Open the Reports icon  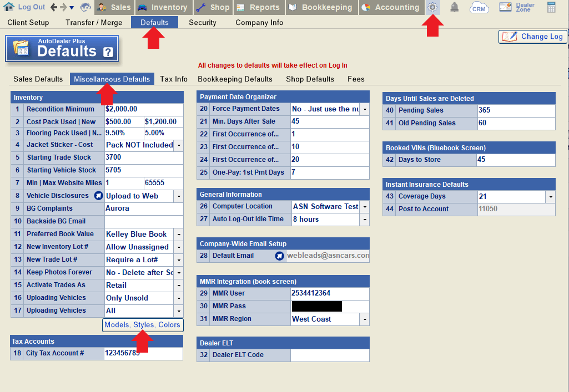click(240, 7)
